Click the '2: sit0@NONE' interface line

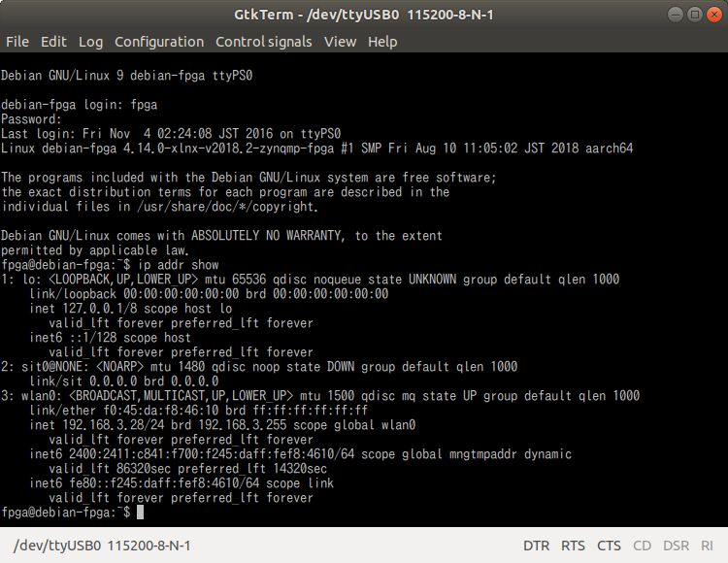click(259, 367)
